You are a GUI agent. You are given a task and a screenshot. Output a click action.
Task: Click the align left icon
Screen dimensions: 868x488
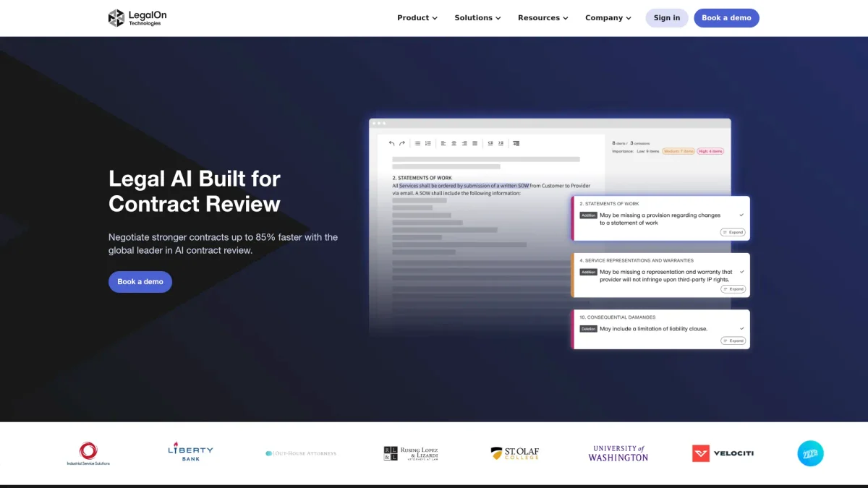tap(443, 143)
